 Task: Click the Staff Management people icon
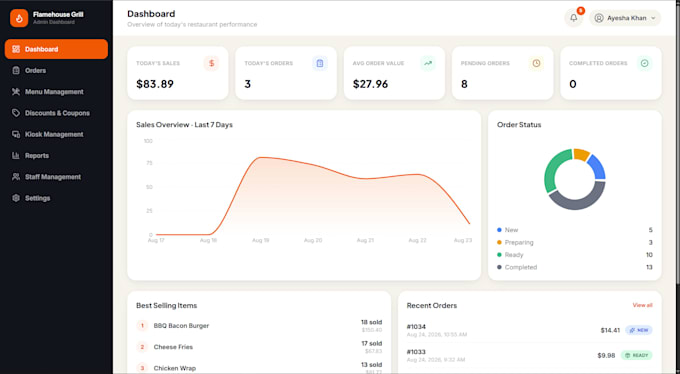tap(16, 177)
